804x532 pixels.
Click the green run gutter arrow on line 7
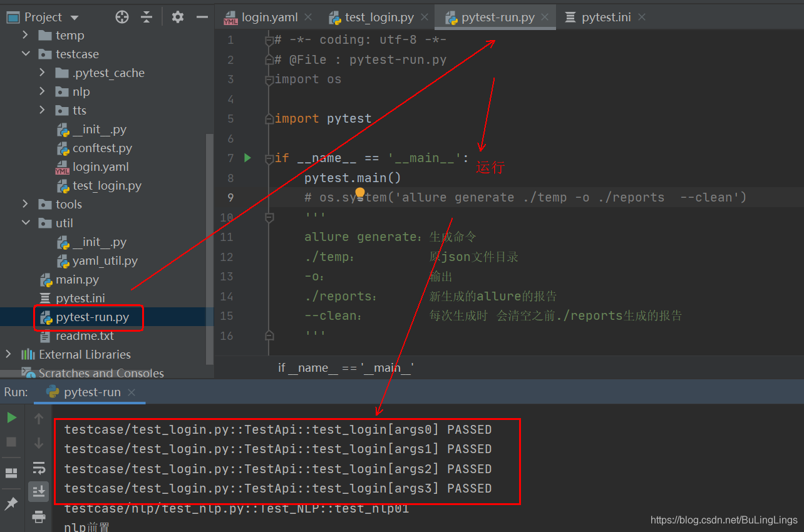click(247, 158)
